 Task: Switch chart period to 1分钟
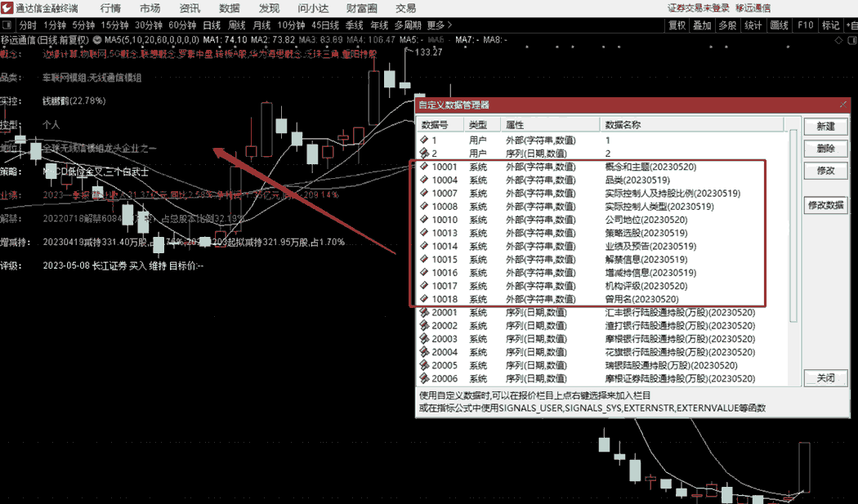55,25
